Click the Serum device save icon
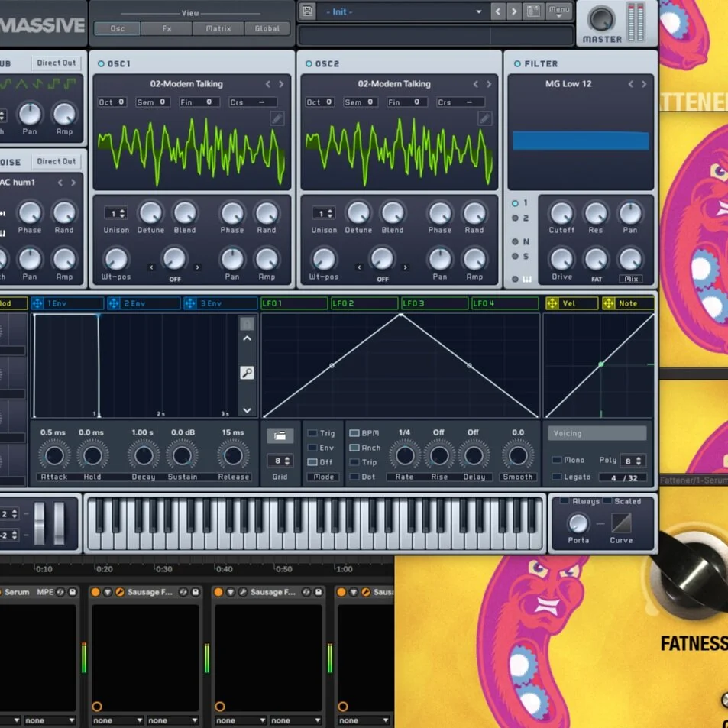The width and height of the screenshot is (728, 728). 73,592
